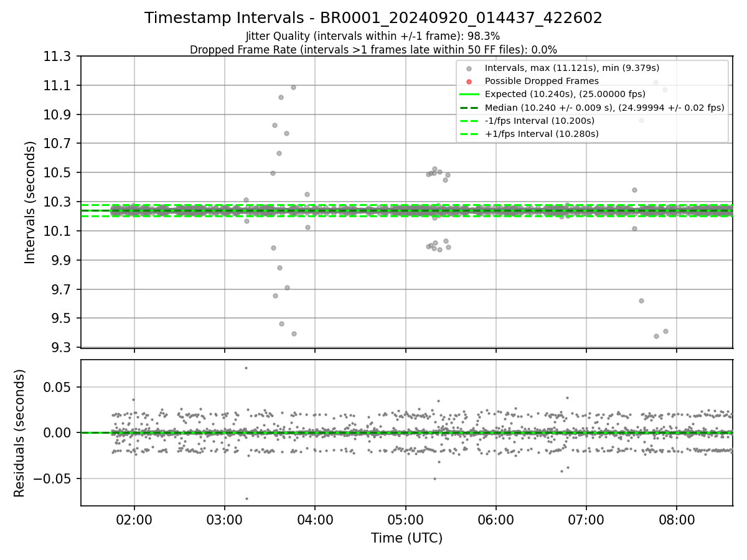Click the Jitter Quality 98.3% subtitle text

pyautogui.click(x=373, y=37)
